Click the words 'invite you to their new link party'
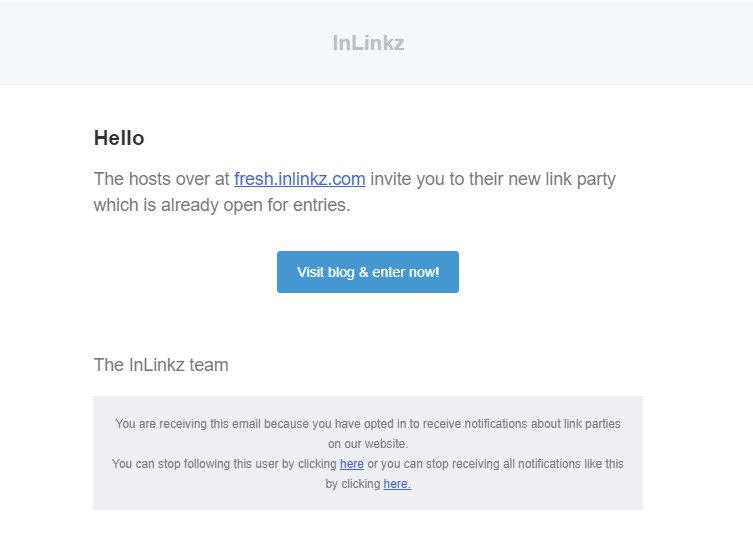Screen dimensions: 753x542 point(493,179)
